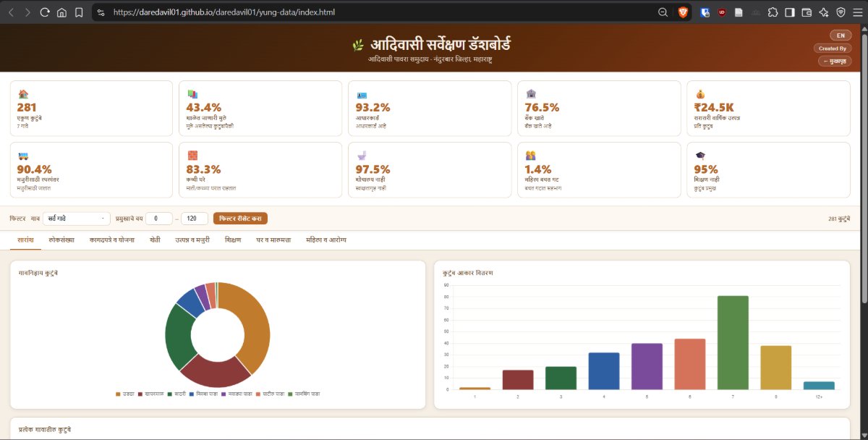Click the ID card icon on 93.2% card

pyautogui.click(x=361, y=94)
